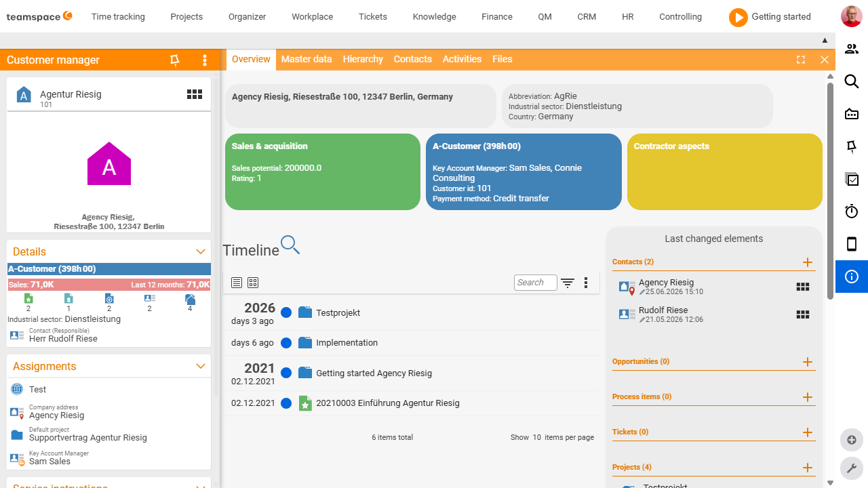This screenshot has height=488, width=868.
Task: Click the green Sales & acquisition card
Action: pos(323,171)
